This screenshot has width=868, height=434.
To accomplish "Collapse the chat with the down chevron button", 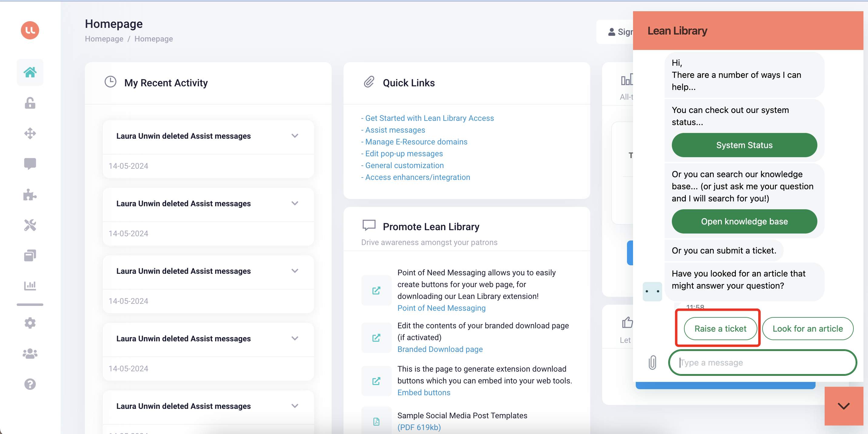I will pos(844,406).
